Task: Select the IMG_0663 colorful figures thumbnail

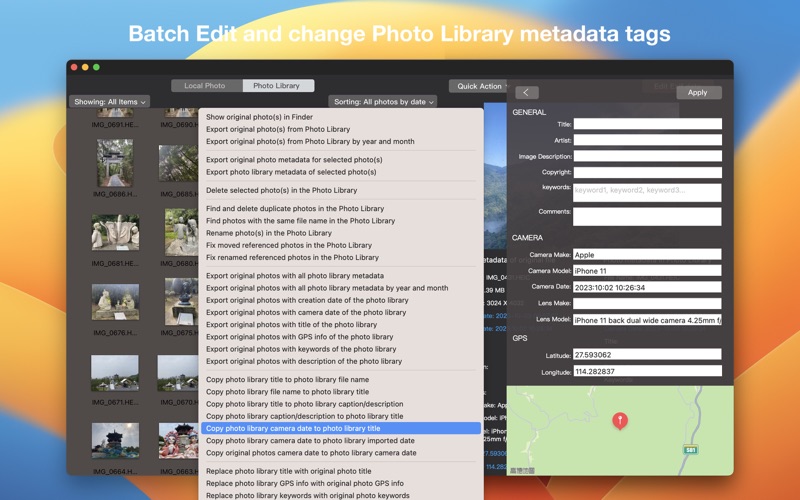Action: [178, 440]
